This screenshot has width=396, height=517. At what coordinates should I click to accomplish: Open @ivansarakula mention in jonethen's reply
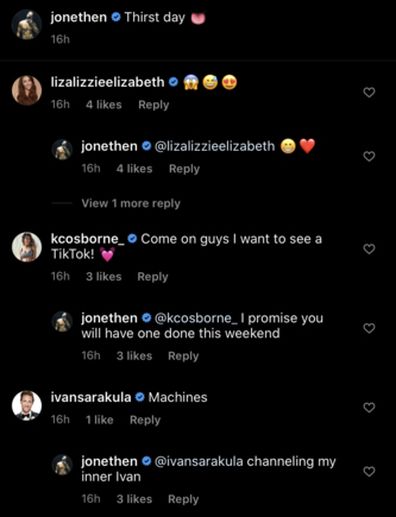tap(199, 462)
